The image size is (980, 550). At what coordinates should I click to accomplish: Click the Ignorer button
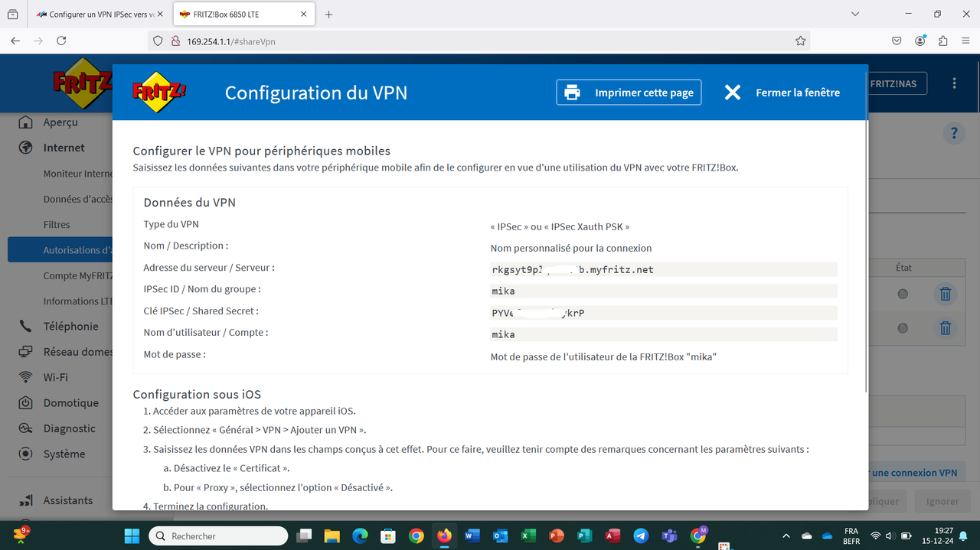point(942,501)
